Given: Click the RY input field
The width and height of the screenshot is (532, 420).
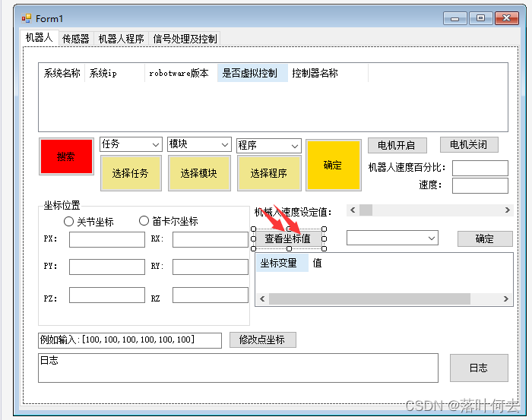Looking at the screenshot, I should (x=211, y=267).
